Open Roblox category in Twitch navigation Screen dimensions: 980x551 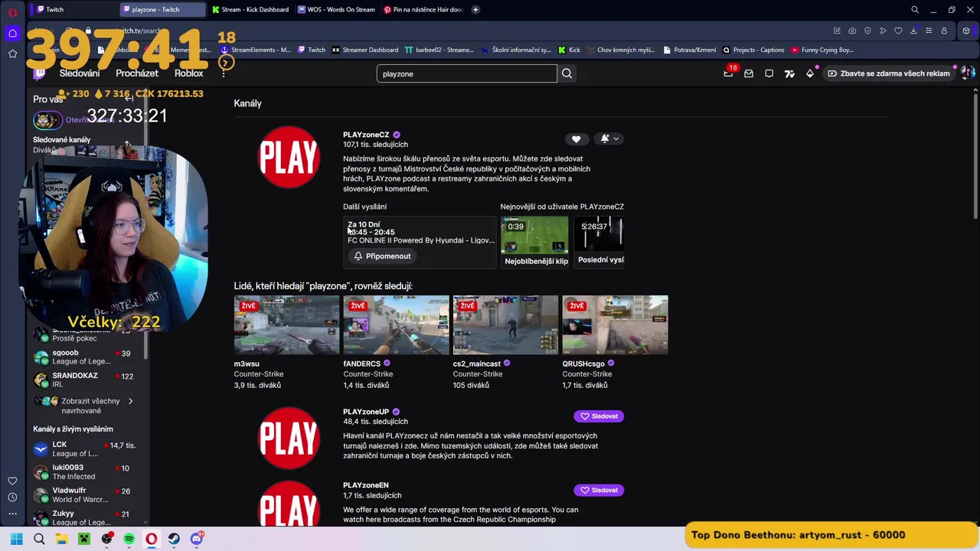coord(189,73)
